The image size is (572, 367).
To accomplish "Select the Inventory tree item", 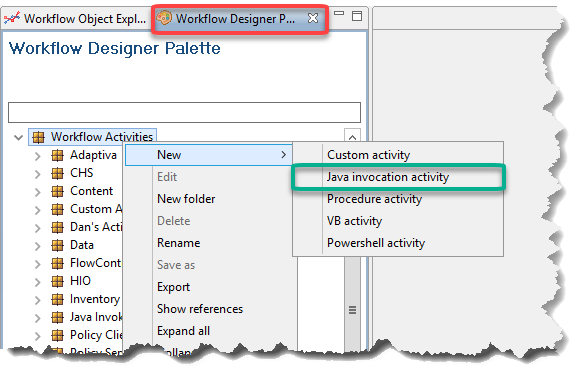I will 95,299.
